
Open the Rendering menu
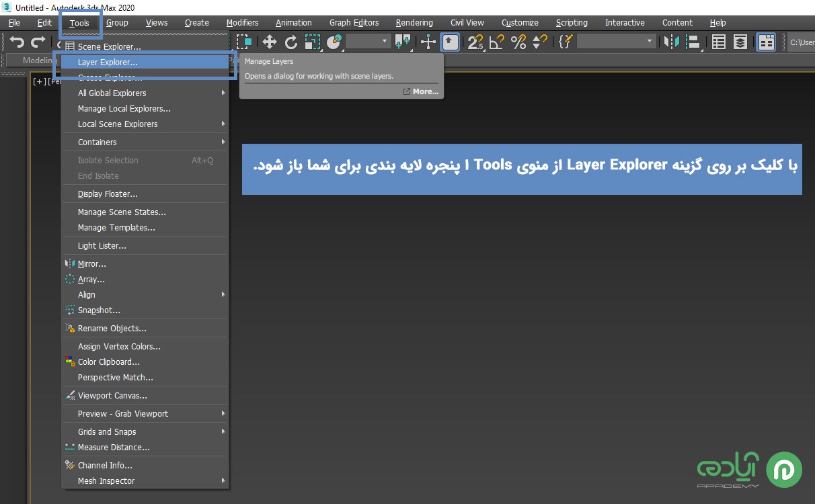click(414, 23)
